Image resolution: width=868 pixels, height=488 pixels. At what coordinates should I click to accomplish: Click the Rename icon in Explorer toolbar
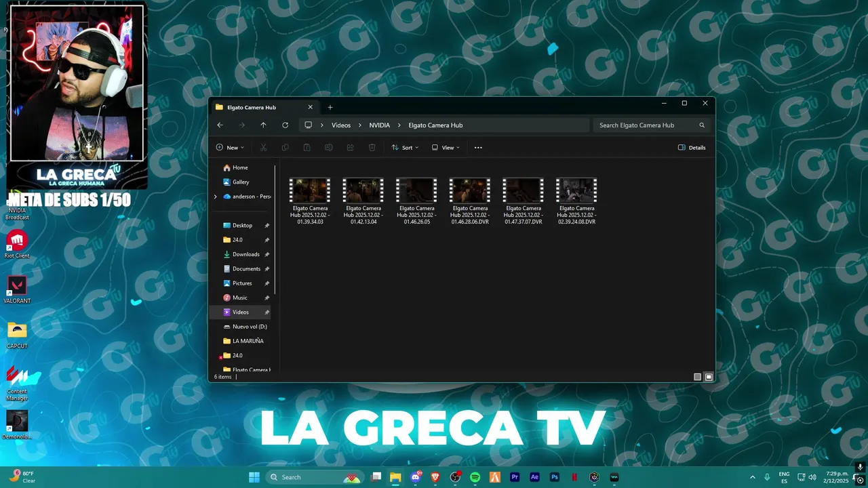click(329, 148)
